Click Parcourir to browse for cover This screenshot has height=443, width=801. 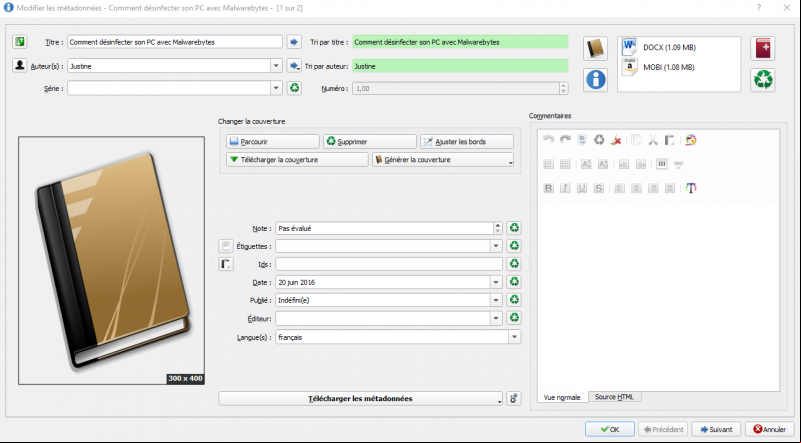(x=273, y=142)
